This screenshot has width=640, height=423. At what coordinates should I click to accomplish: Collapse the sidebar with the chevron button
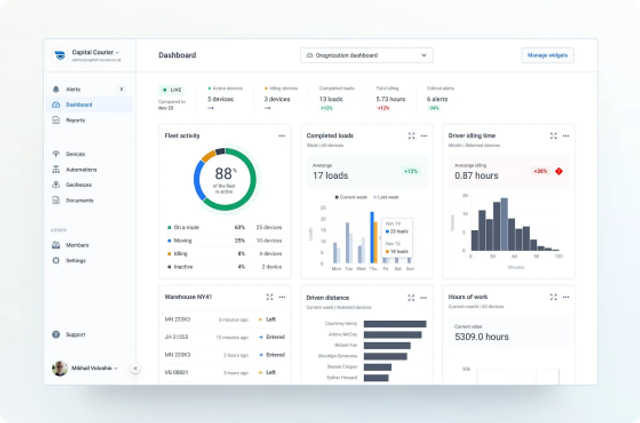coord(136,368)
